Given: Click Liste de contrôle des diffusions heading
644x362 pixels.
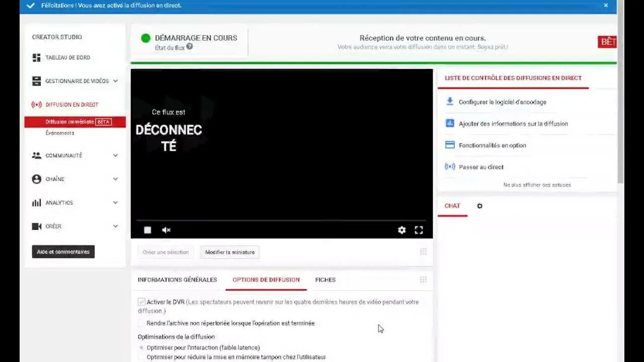Looking at the screenshot, I should 513,78.
